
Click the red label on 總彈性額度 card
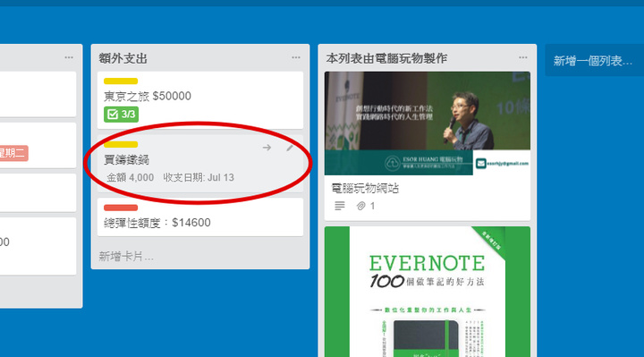pyautogui.click(x=121, y=208)
